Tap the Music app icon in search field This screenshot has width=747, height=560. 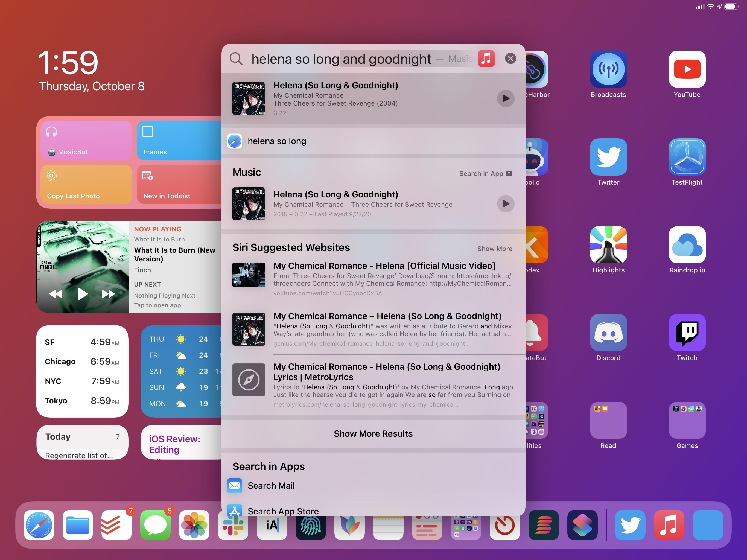[486, 59]
